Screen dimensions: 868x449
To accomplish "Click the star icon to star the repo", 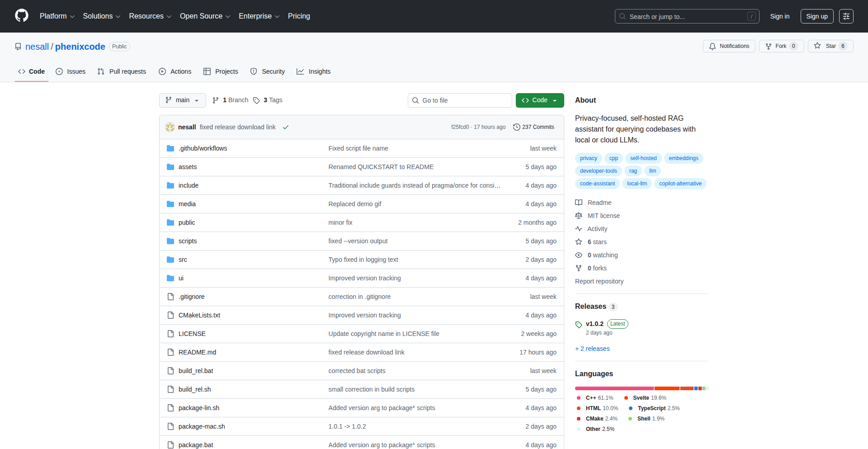I will [818, 46].
